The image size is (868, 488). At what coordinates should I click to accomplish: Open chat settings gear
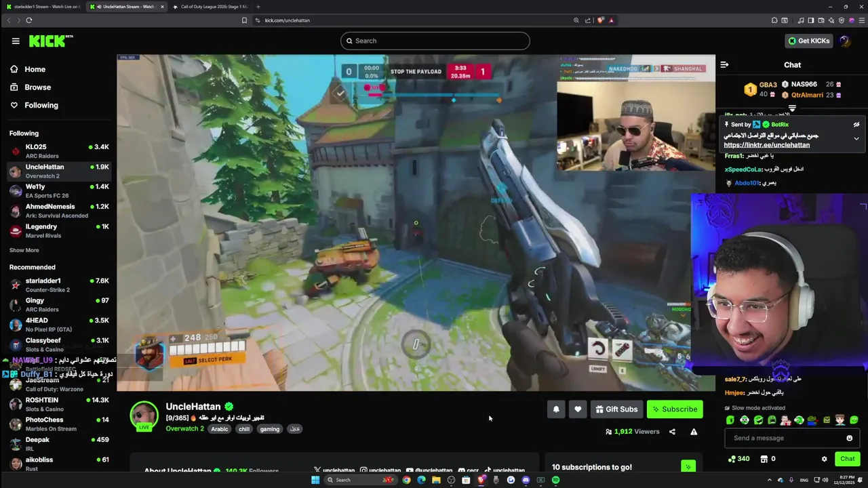coord(825,459)
